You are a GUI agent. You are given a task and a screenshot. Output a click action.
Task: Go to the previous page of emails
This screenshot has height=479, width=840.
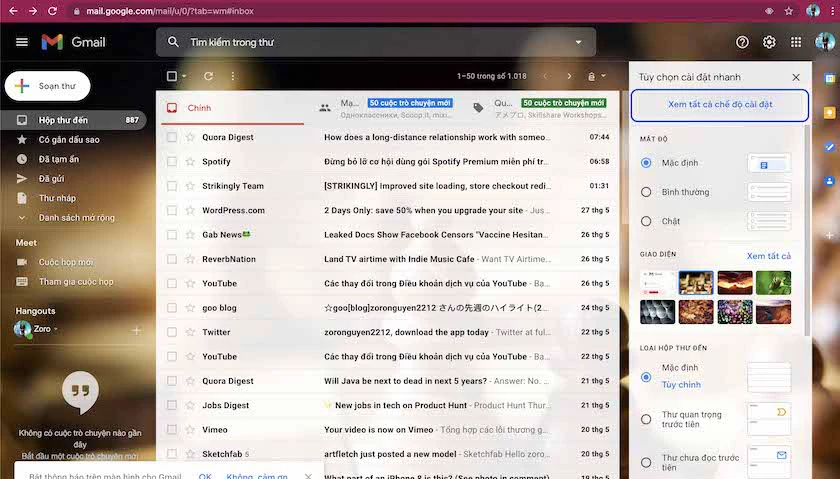click(545, 76)
